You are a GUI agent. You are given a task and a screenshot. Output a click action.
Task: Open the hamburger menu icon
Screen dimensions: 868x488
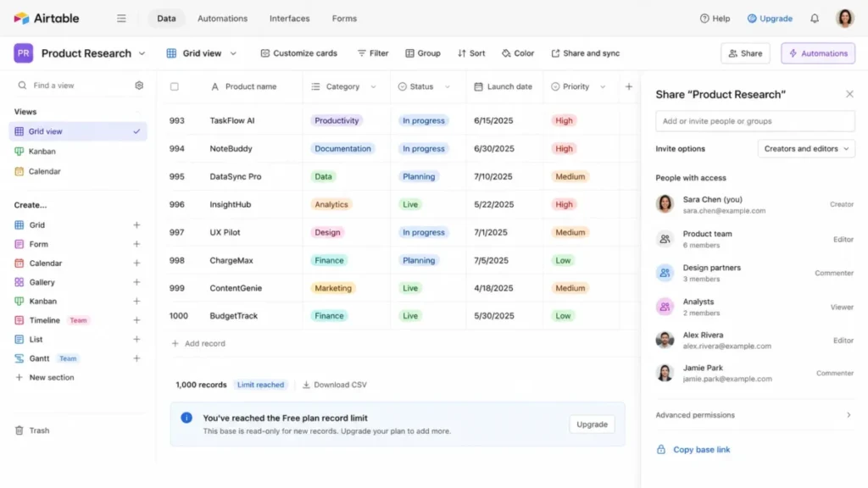pyautogui.click(x=121, y=19)
